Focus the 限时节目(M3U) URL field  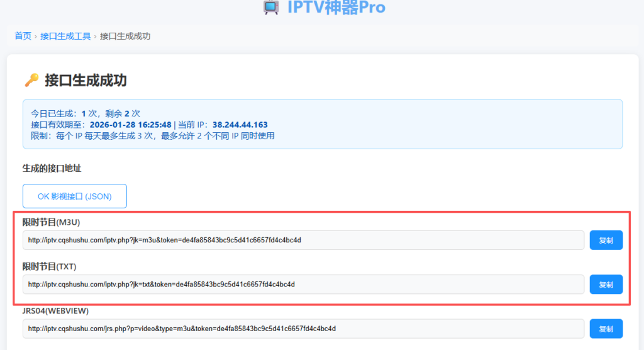click(x=303, y=240)
